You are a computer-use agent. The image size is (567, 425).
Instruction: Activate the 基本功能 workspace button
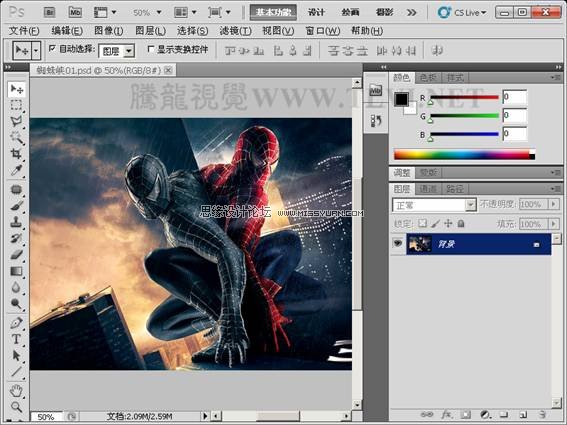point(273,12)
